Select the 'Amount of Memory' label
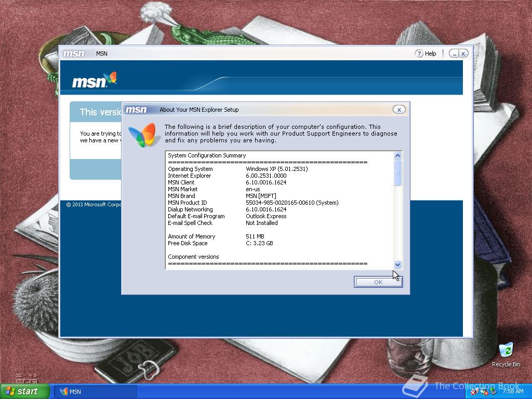Viewport: 532px width, 399px height. click(x=191, y=236)
